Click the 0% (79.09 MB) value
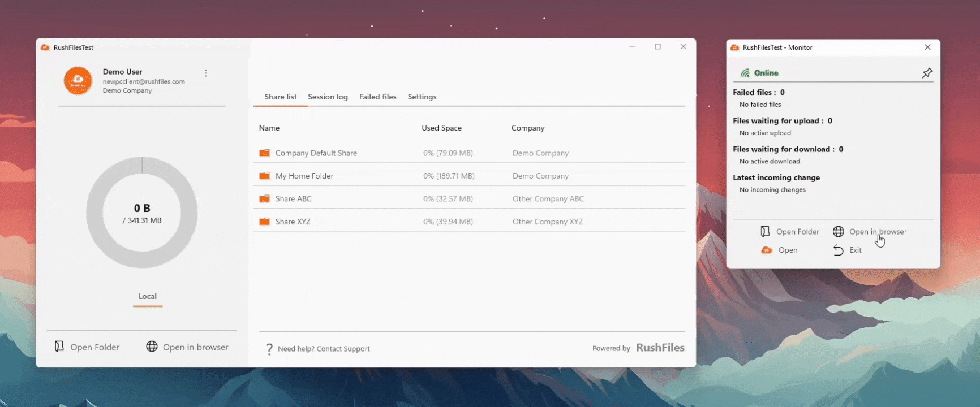The height and width of the screenshot is (407, 980). coord(448,153)
